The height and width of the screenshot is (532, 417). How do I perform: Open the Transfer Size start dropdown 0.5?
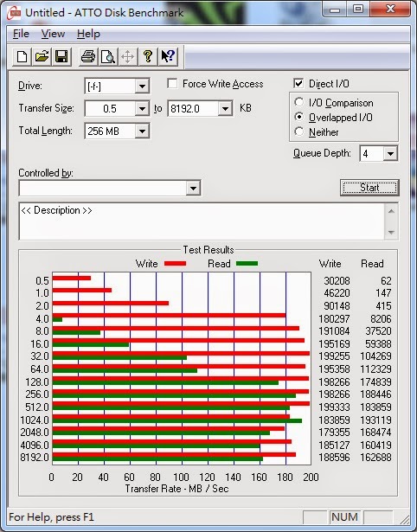click(142, 109)
